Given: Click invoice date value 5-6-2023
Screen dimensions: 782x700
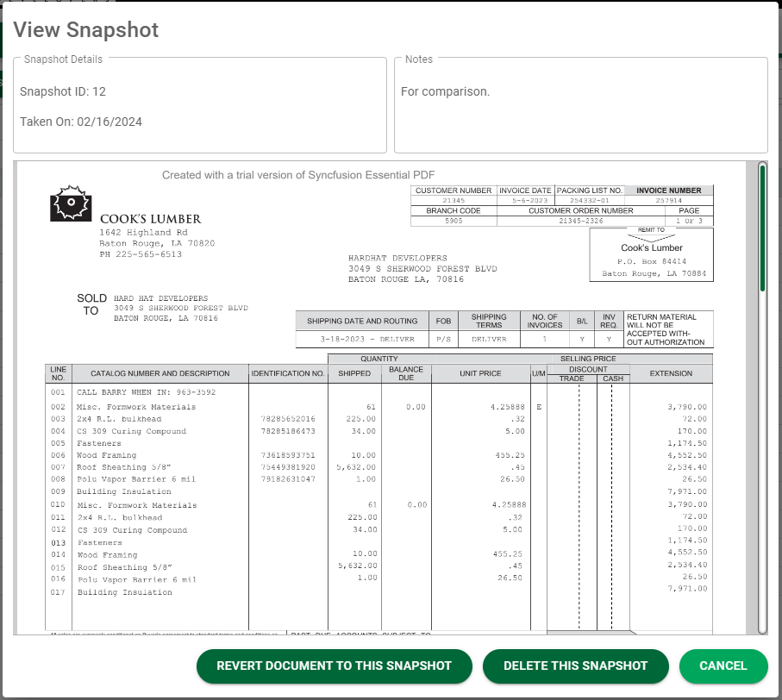Looking at the screenshot, I should [529, 200].
